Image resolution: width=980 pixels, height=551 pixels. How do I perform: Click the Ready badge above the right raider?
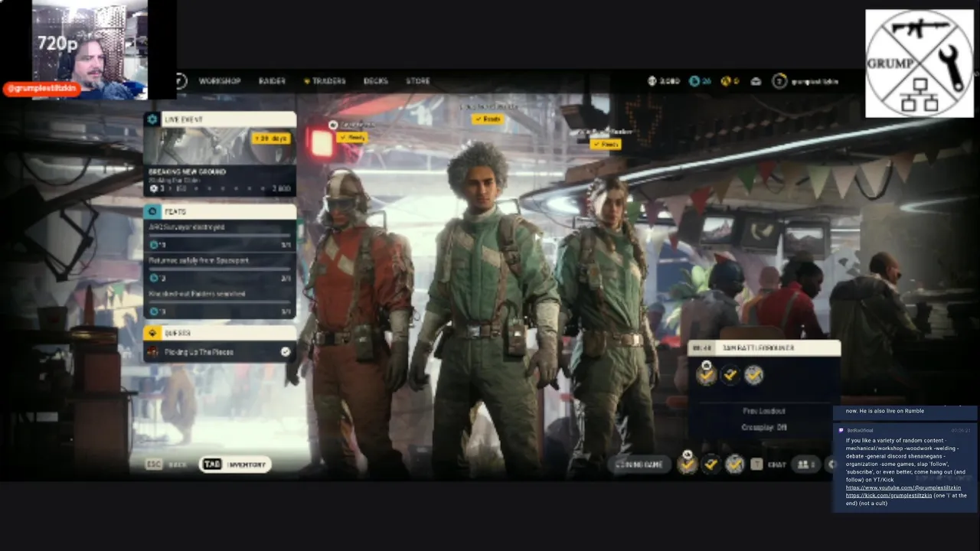coord(605,144)
